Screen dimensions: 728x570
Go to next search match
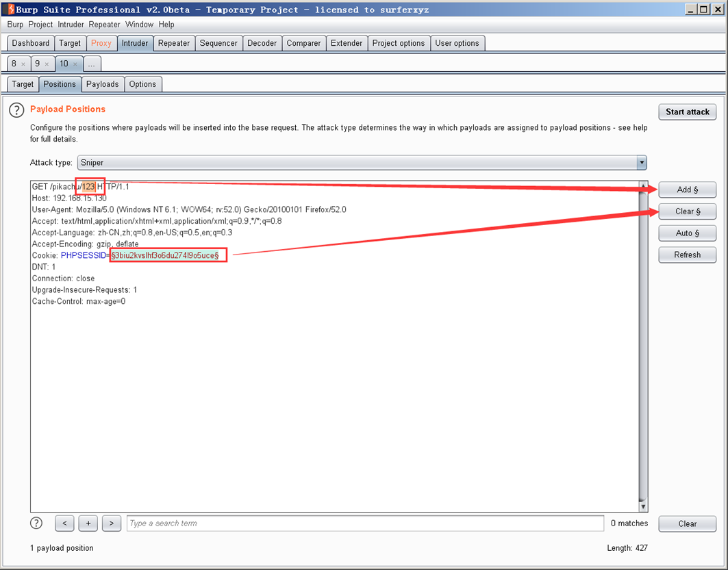click(112, 523)
